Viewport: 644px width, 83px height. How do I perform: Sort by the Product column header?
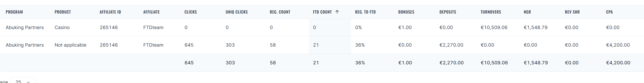pos(63,12)
